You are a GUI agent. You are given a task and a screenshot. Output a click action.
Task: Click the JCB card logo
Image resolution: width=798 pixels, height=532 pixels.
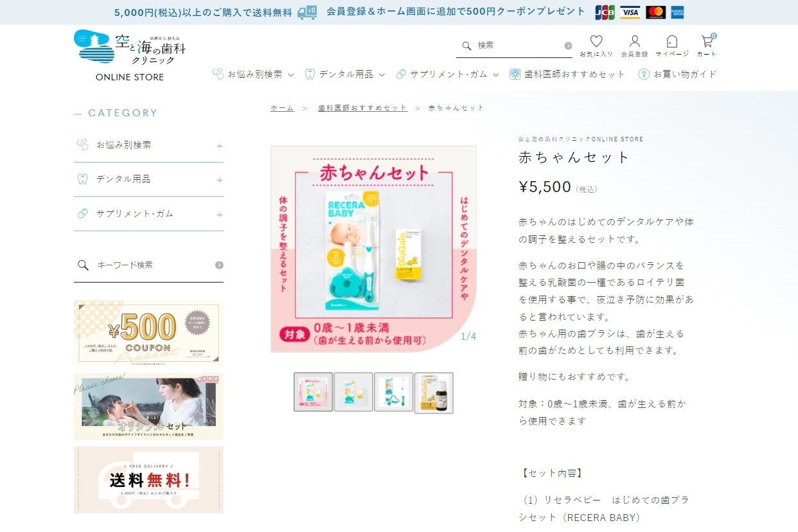pyautogui.click(x=605, y=12)
